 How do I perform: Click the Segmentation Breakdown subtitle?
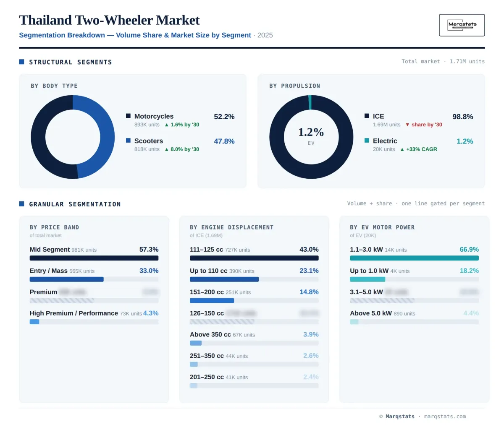(x=135, y=35)
